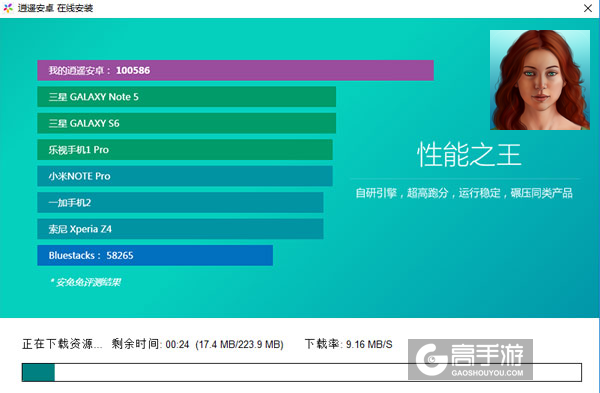Select the 乐视手机1 Pro bar
The width and height of the screenshot is (600, 393).
pyautogui.click(x=185, y=150)
